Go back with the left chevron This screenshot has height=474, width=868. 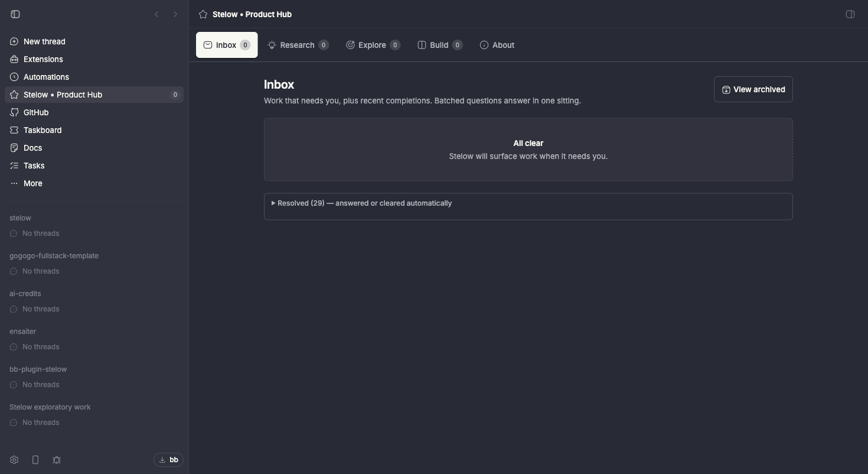tap(156, 14)
